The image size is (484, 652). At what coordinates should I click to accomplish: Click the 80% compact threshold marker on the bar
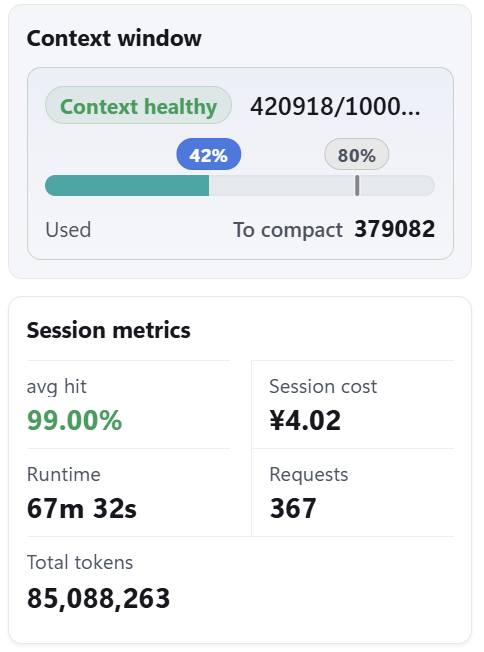[357, 185]
